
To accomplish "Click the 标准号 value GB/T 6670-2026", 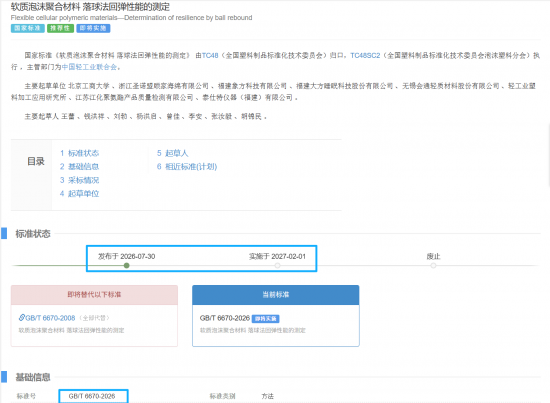I will click(x=92, y=396).
